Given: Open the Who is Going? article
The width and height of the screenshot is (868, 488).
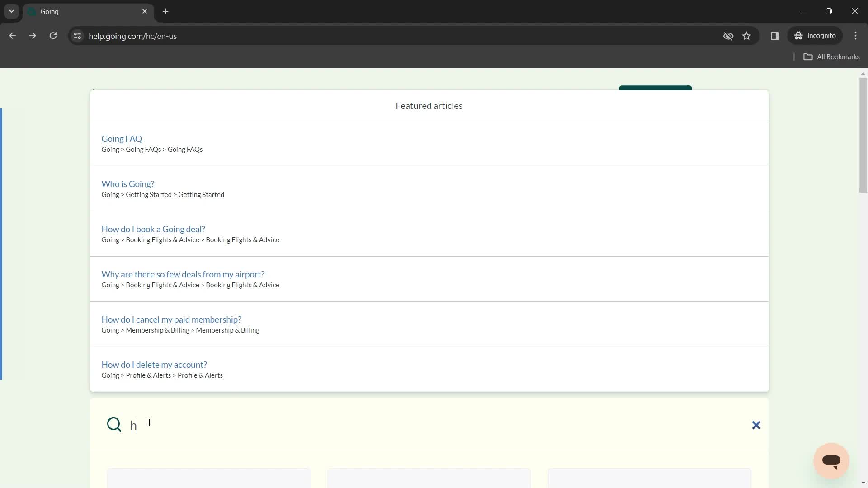Looking at the screenshot, I should click(x=128, y=183).
